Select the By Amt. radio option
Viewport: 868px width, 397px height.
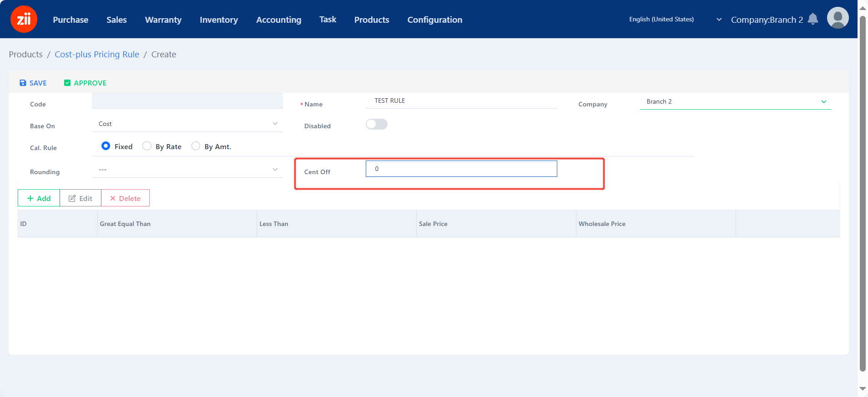[196, 146]
